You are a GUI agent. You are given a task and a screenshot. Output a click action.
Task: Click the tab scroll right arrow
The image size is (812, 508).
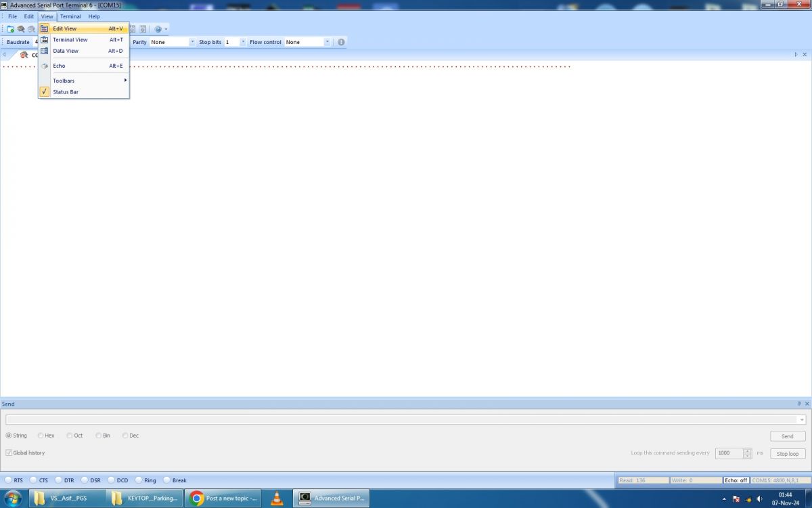tap(796, 55)
